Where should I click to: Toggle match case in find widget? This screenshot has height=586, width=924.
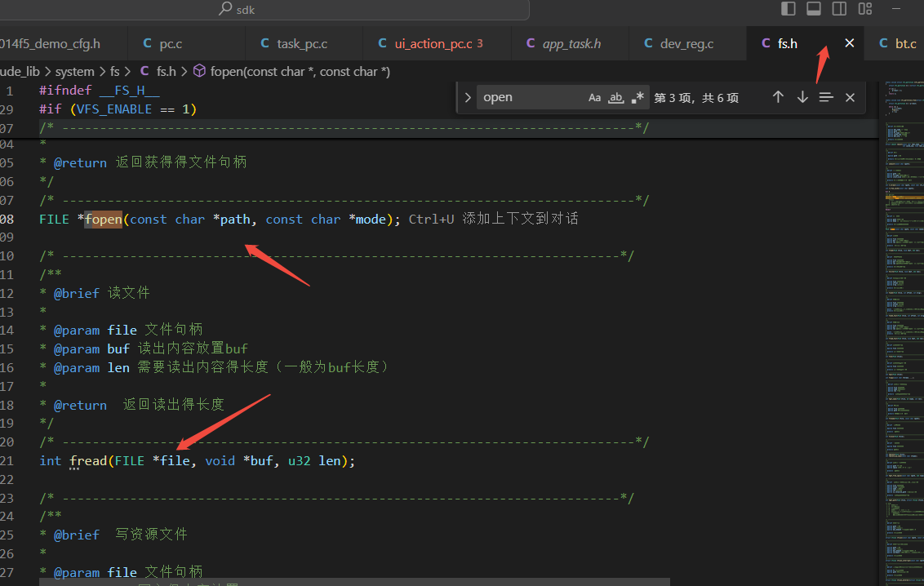[594, 98]
